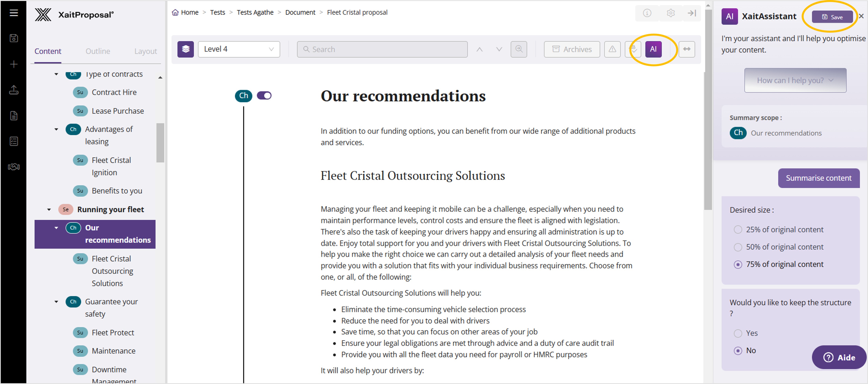868x384 pixels.
Task: Choose Yes to keep the structure
Action: click(738, 333)
